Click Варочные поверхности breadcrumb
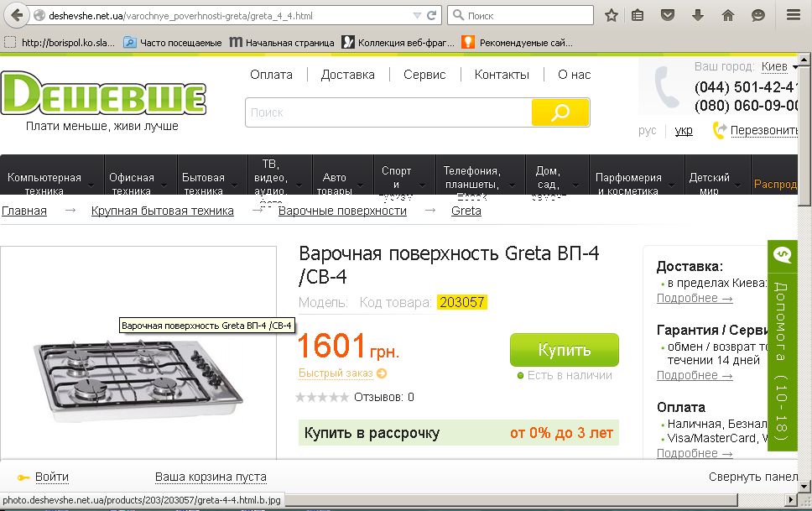Viewport: 812px width, 511px height. point(342,211)
